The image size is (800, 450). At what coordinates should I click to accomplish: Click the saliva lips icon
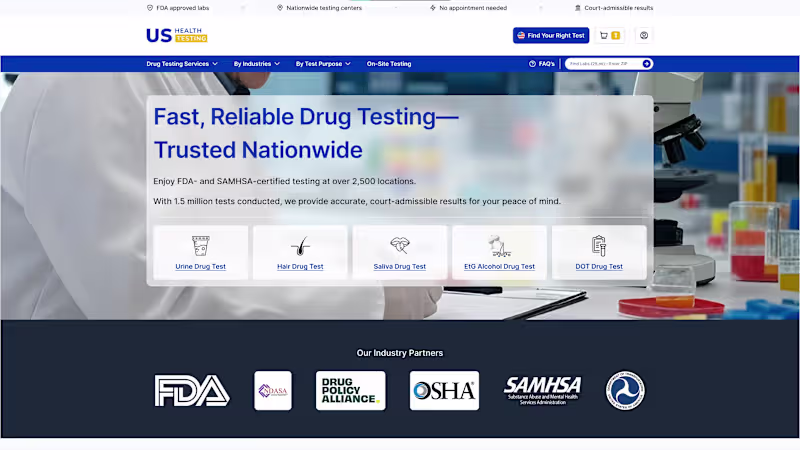(x=399, y=245)
